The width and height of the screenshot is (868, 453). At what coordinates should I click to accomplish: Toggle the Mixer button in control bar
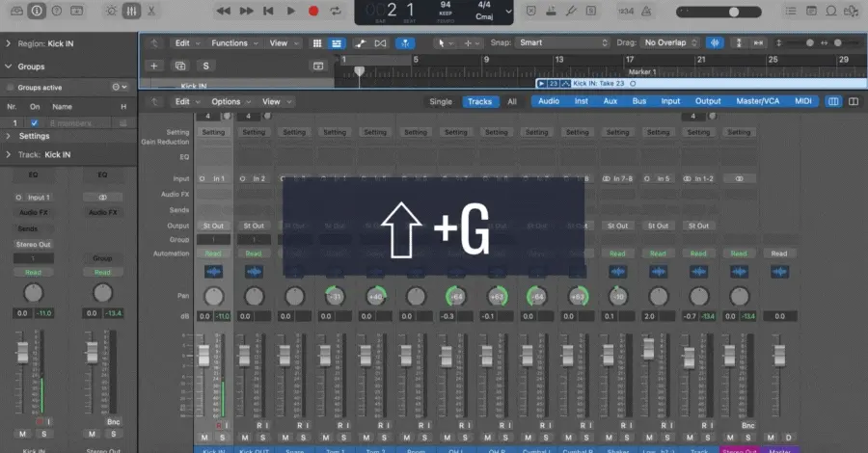click(x=131, y=11)
